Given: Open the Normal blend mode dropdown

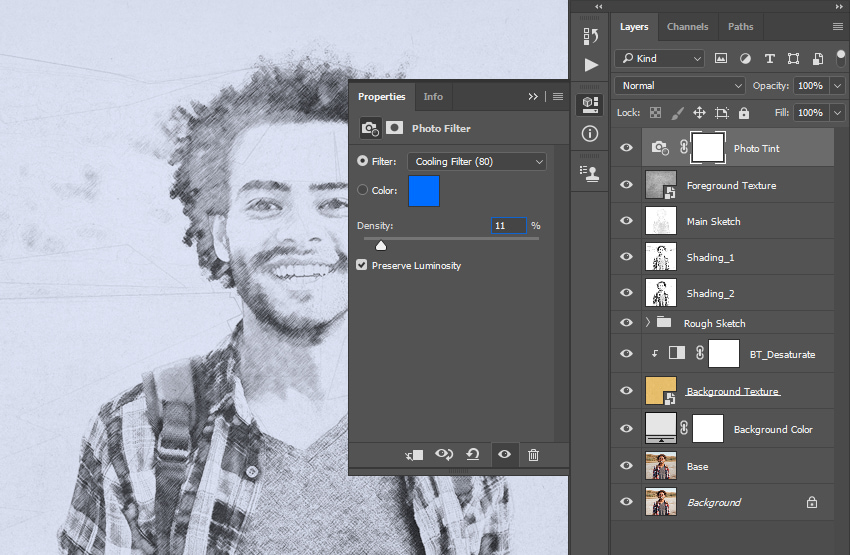Looking at the screenshot, I should tap(680, 86).
